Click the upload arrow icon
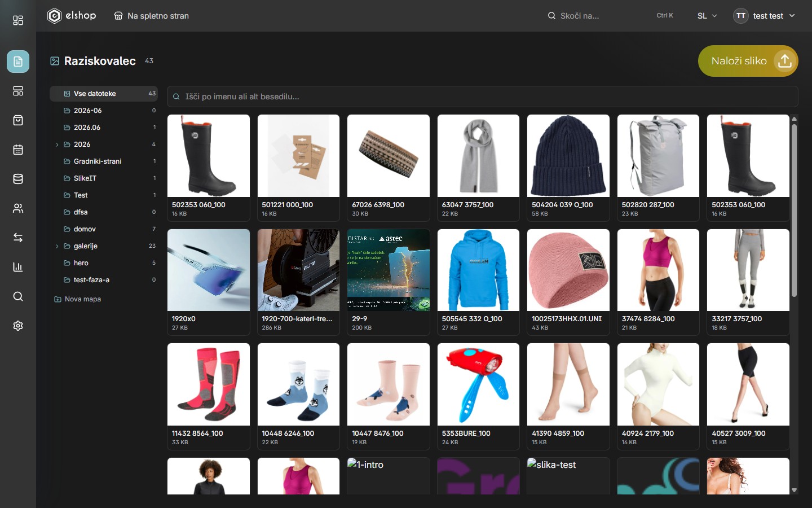Viewport: 812px width, 508px height. coord(785,61)
